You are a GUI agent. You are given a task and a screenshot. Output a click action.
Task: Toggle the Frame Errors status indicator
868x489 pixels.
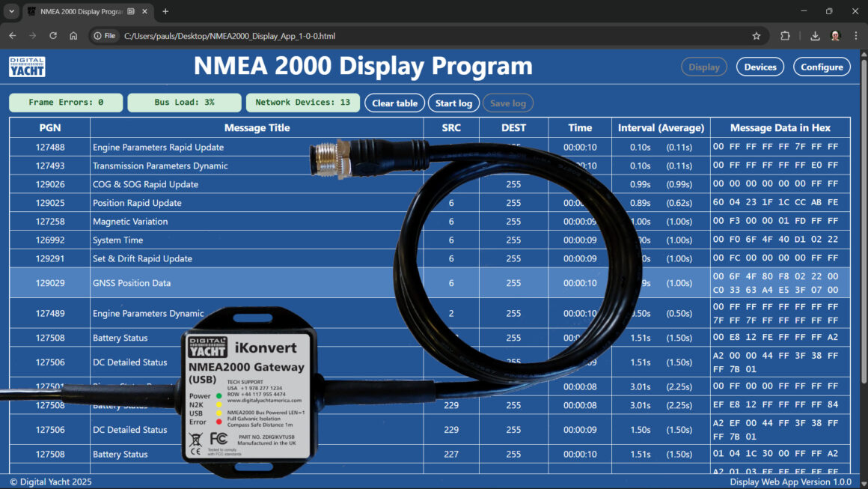[x=65, y=103]
